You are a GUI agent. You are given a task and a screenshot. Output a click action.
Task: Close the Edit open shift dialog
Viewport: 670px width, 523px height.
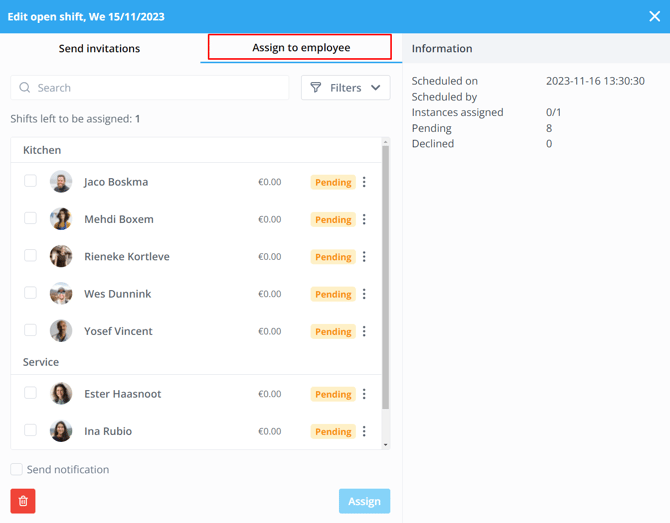(x=654, y=16)
